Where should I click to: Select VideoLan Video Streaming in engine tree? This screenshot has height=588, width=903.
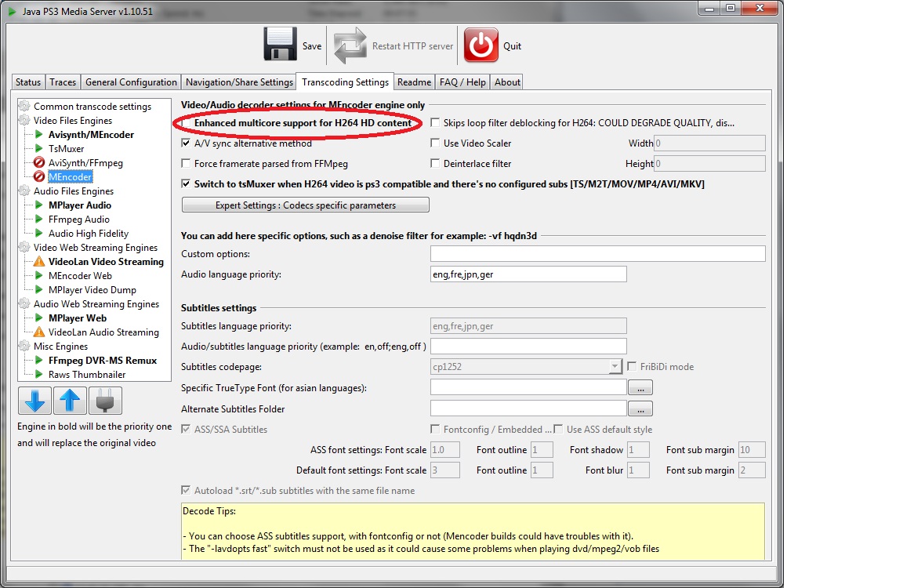(106, 261)
